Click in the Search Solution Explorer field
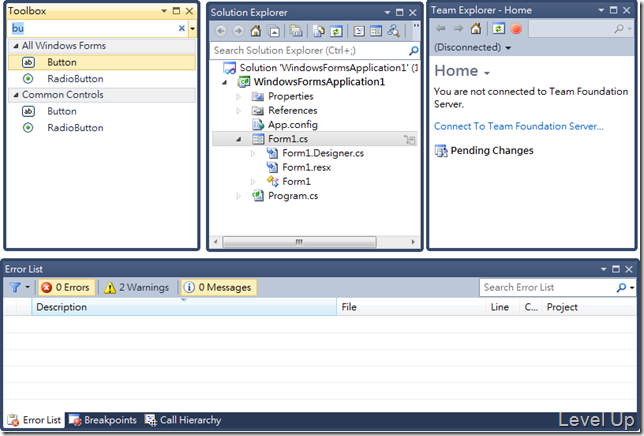This screenshot has width=644, height=436. point(310,50)
